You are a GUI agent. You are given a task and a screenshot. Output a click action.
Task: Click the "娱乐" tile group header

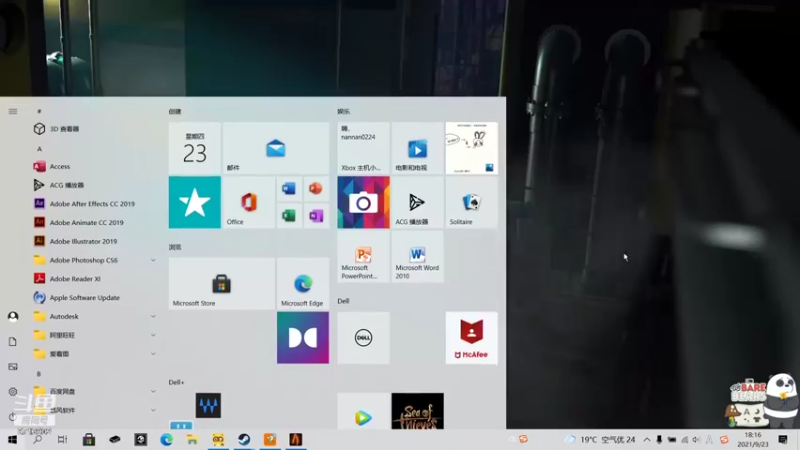pyautogui.click(x=343, y=111)
